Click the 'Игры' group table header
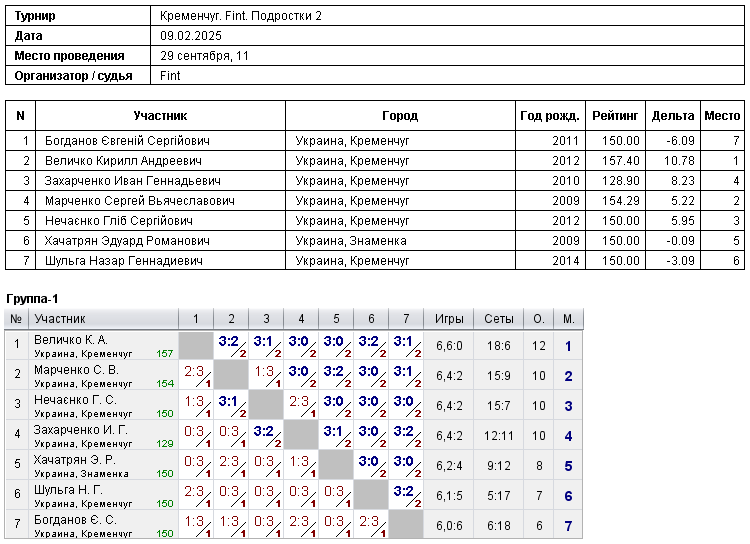 coord(449,319)
